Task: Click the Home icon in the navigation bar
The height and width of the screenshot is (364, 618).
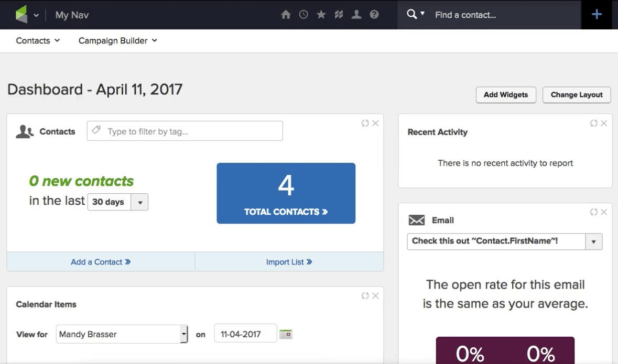Action: 286,15
